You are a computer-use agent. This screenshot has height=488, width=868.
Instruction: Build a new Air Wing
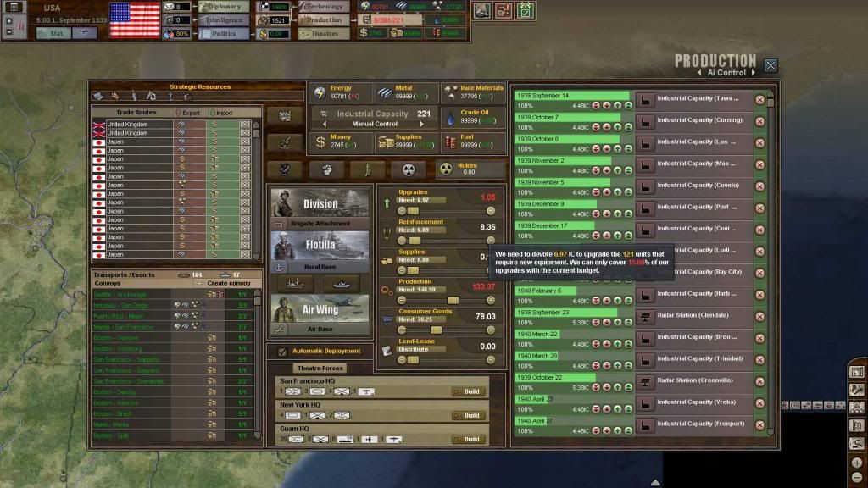tap(320, 308)
